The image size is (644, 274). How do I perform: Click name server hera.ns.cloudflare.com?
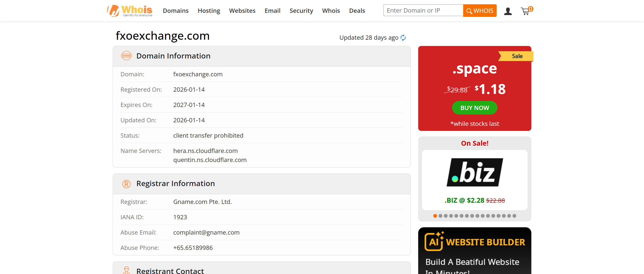coord(205,151)
